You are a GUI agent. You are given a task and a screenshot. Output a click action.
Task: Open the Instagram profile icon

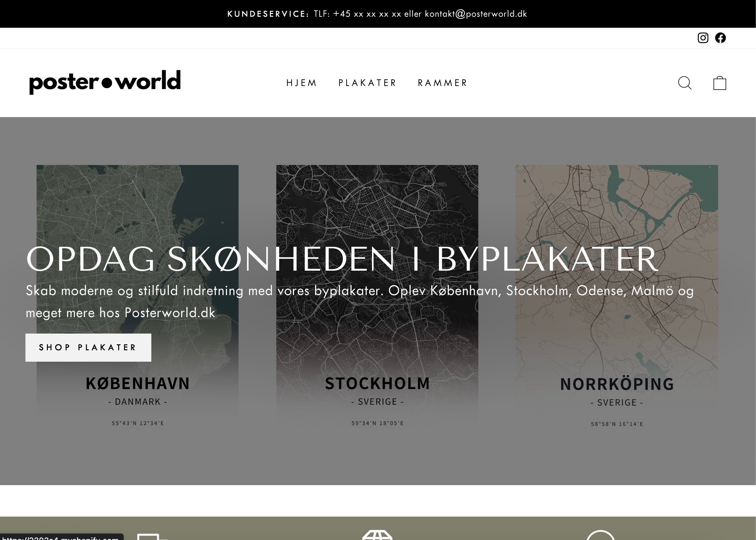703,38
